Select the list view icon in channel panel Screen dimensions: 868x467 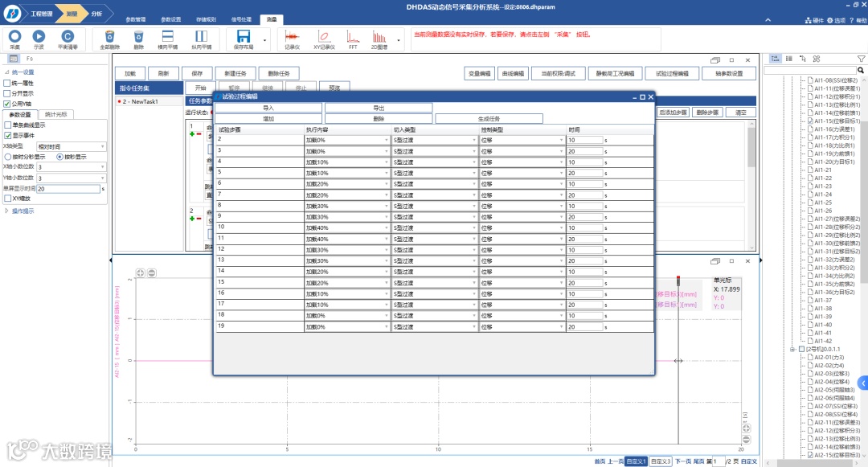[x=789, y=59]
